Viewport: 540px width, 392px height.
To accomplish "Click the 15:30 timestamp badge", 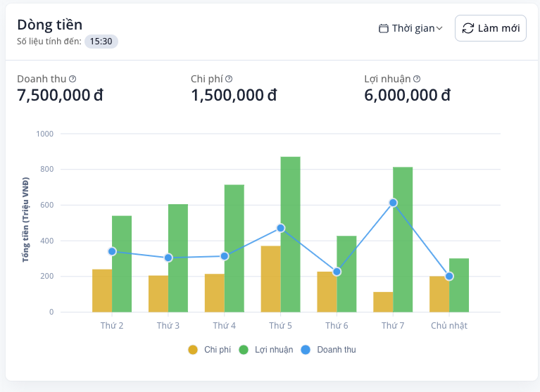I will (x=101, y=42).
